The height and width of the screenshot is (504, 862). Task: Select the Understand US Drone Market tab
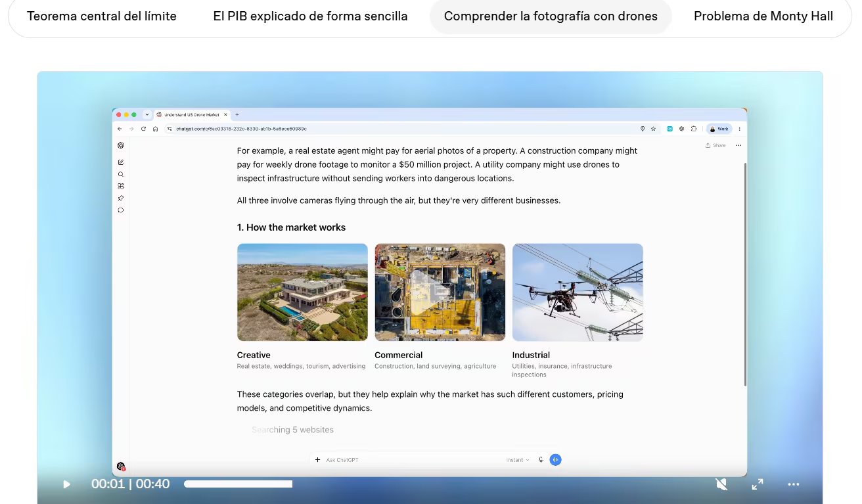point(192,114)
